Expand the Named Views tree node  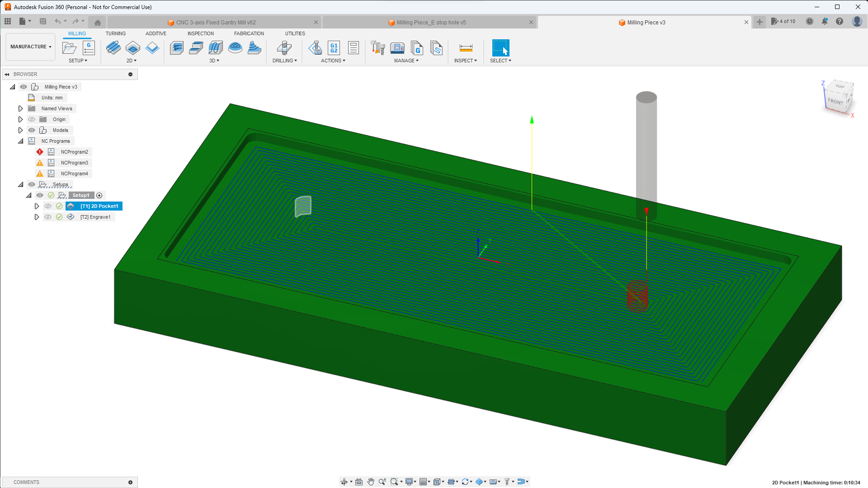pos(20,108)
